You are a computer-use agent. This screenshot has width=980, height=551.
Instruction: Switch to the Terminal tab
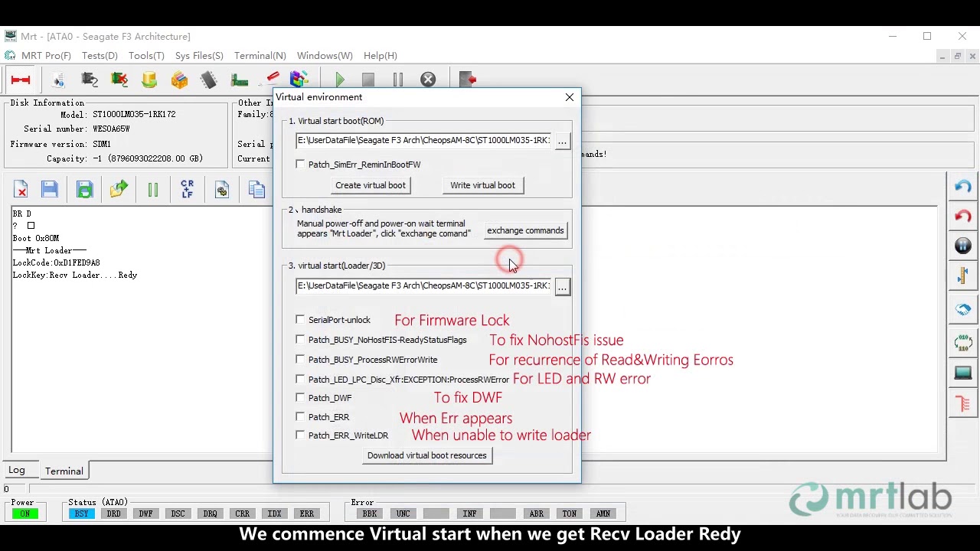click(x=64, y=471)
